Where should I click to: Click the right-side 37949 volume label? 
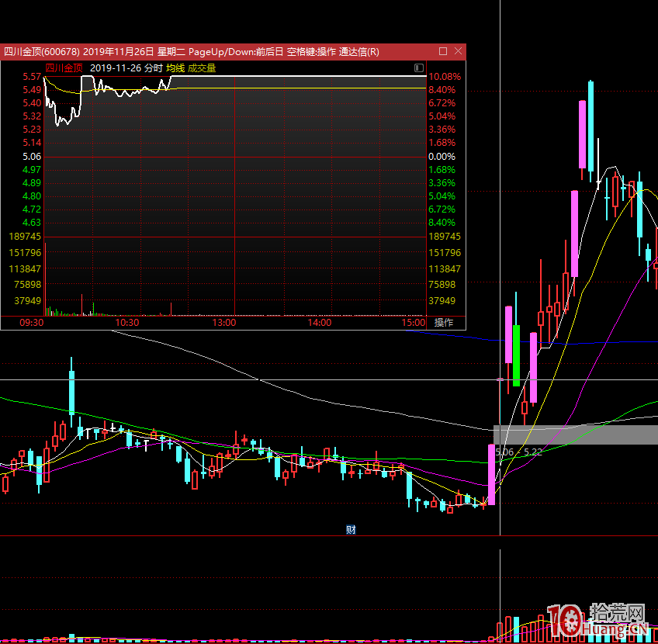pos(442,300)
